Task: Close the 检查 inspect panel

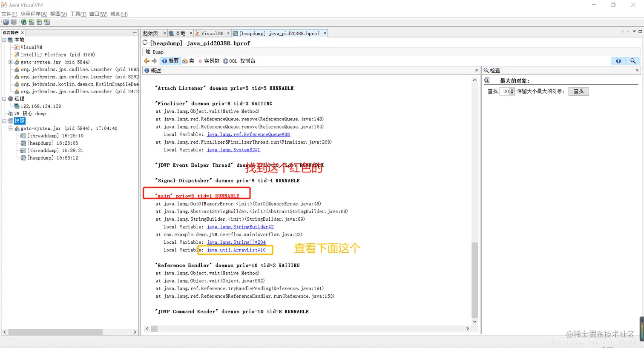Action: pyautogui.click(x=637, y=70)
